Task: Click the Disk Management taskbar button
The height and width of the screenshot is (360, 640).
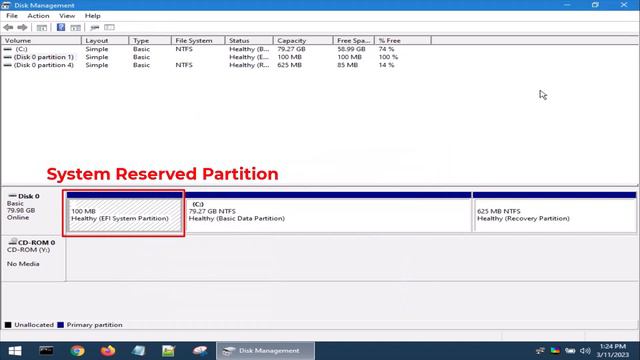Action: 265,351
